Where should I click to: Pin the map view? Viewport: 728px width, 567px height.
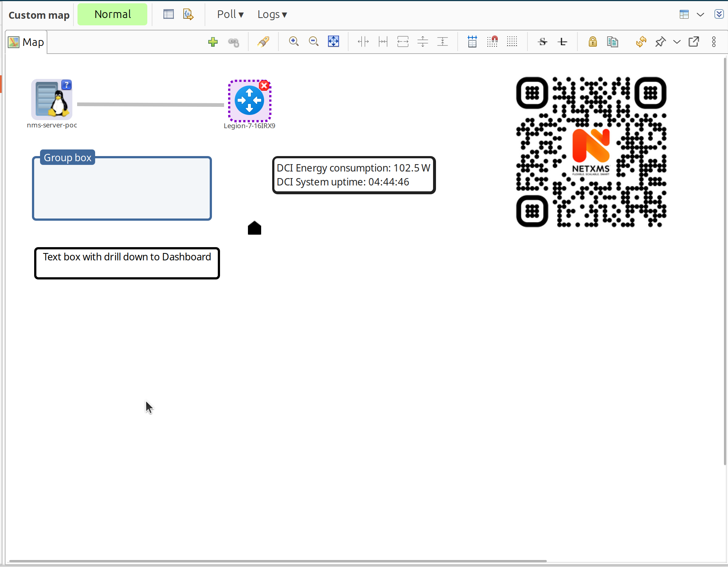pyautogui.click(x=660, y=41)
